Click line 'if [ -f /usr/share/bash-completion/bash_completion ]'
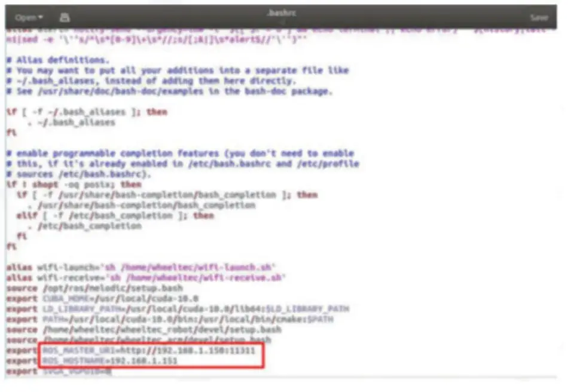Viewport: 568px width, 392px height. (x=167, y=195)
